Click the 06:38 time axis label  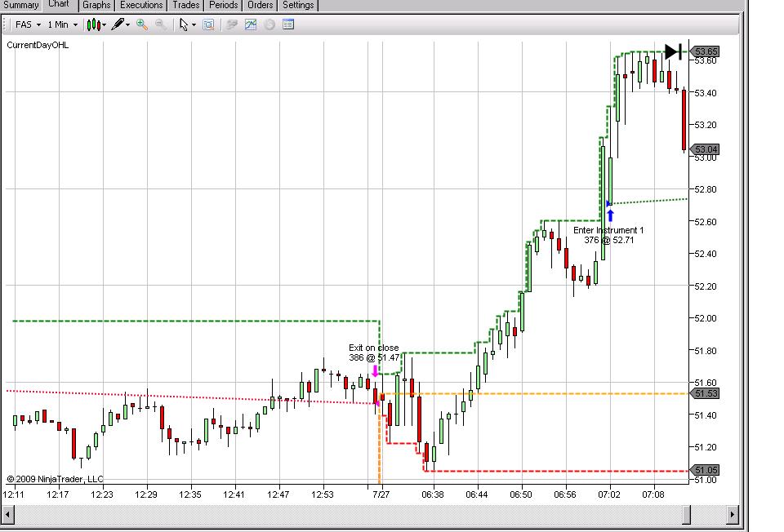(x=433, y=494)
